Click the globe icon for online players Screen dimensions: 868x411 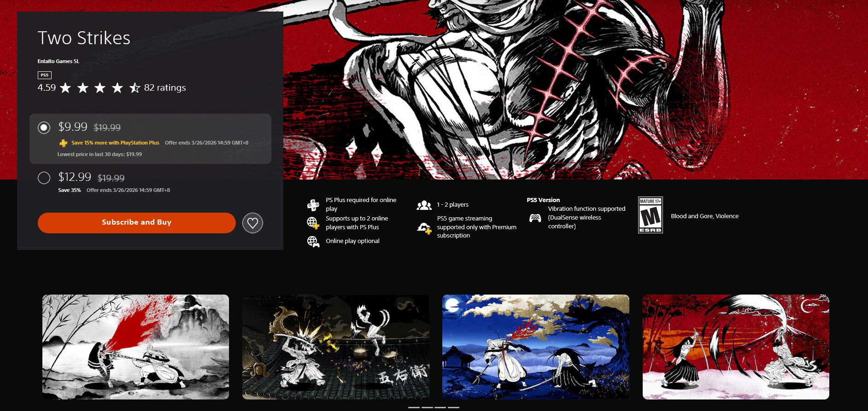tap(313, 223)
